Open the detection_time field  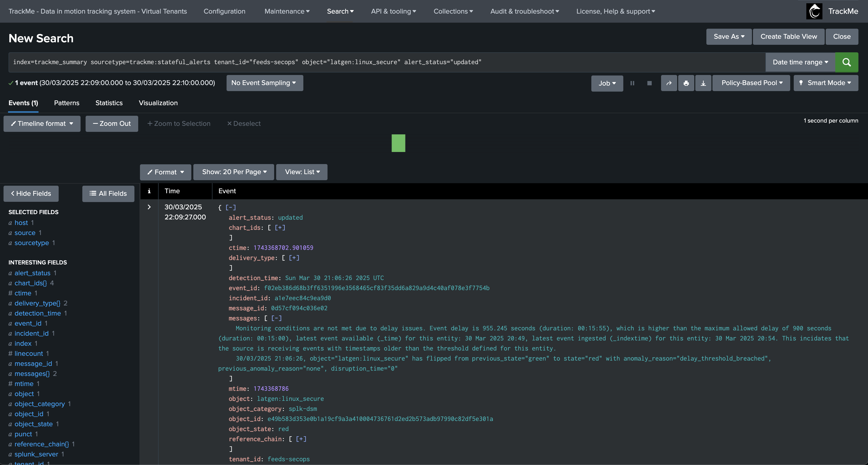coord(38,314)
